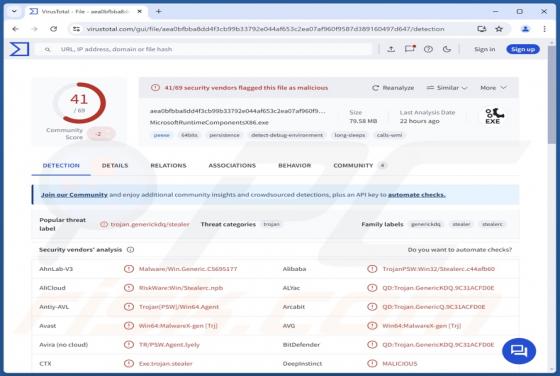This screenshot has width=560, height=376.
Task: Open the RELATIONS tab
Action: click(168, 165)
